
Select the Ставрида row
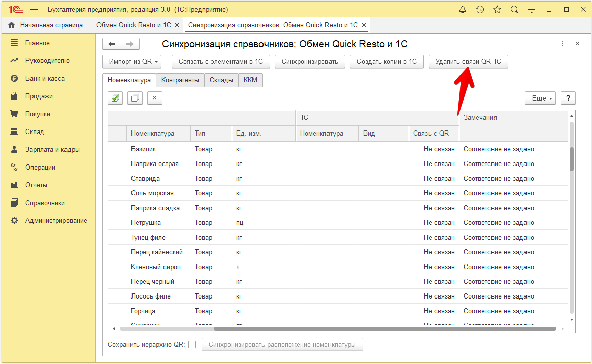click(338, 179)
